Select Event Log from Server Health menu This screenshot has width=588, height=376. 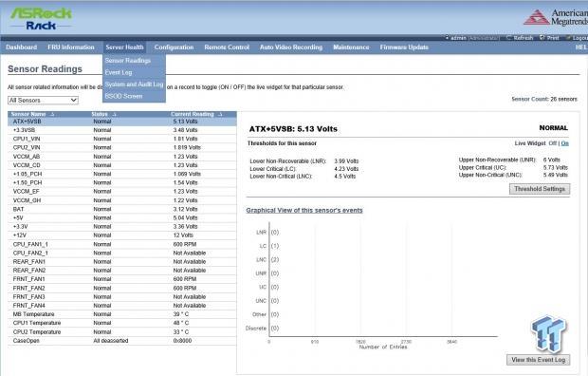tap(119, 72)
